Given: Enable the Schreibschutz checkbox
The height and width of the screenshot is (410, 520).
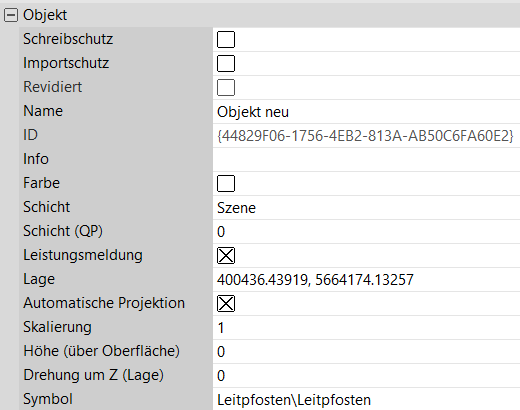Looking at the screenshot, I should tap(226, 40).
